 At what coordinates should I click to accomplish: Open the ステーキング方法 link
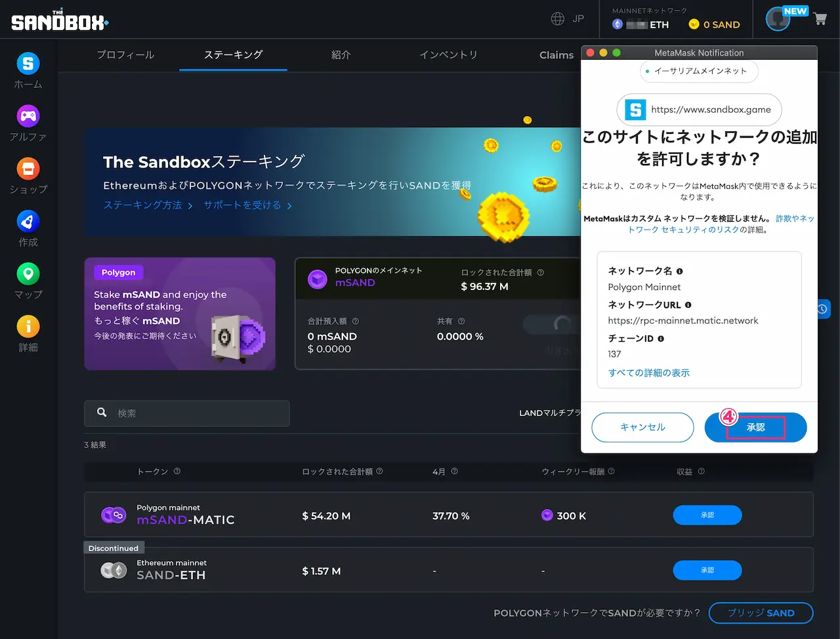[148, 205]
